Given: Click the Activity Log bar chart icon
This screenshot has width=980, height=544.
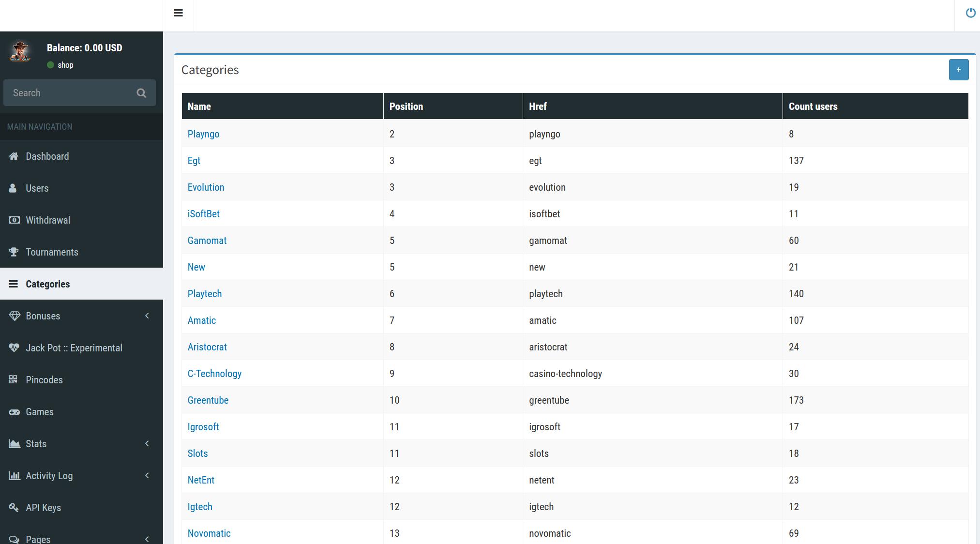Looking at the screenshot, I should [15, 475].
